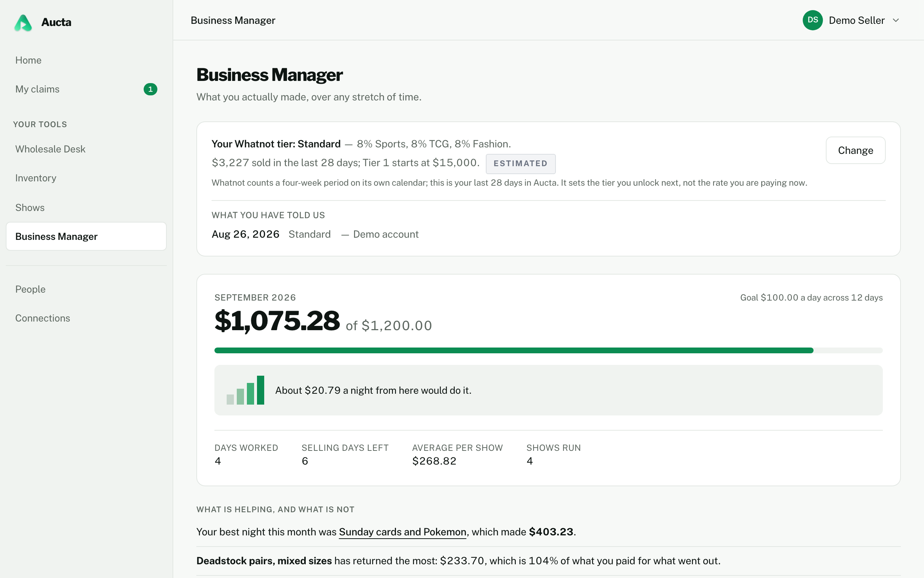The width and height of the screenshot is (924, 578).
Task: Open the My claims badge showing 1
Action: coord(150,89)
